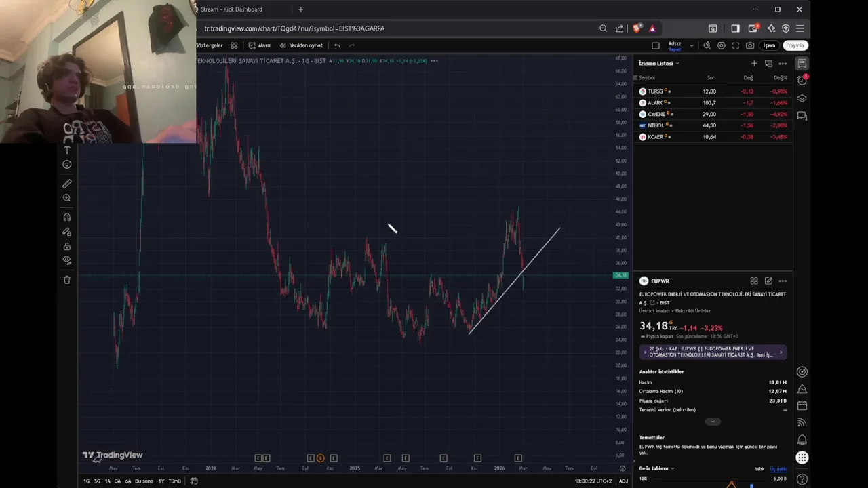The height and width of the screenshot is (488, 868).
Task: Open the calendar icon in right sidebar
Action: point(802,405)
